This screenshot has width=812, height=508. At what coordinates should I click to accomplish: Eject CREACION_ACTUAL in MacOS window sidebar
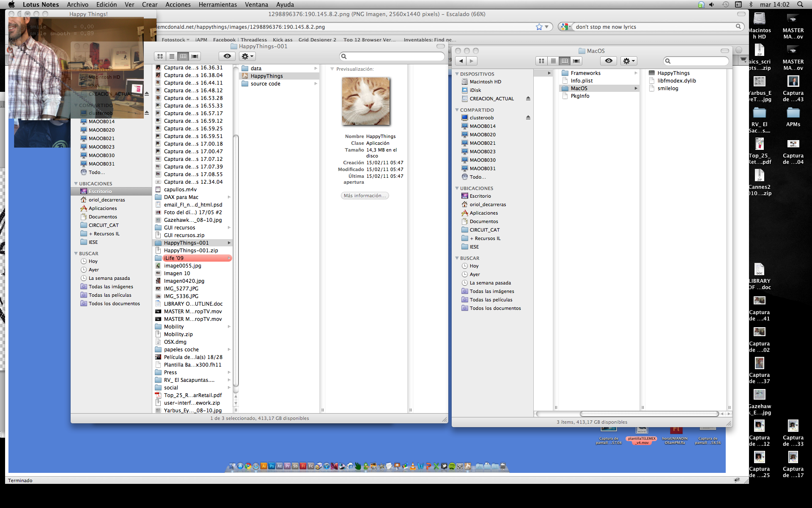coord(528,99)
